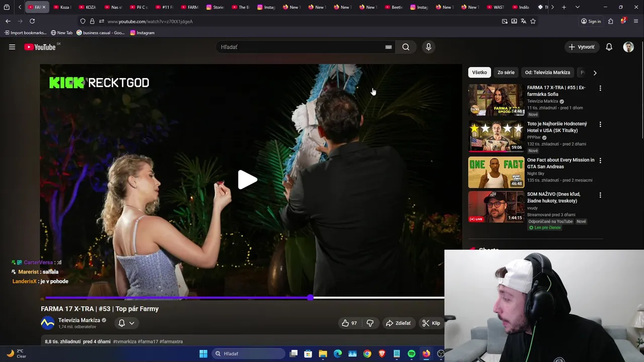Open Google Chrome from the taskbar
Image resolution: width=644 pixels, height=362 pixels.
367,353
